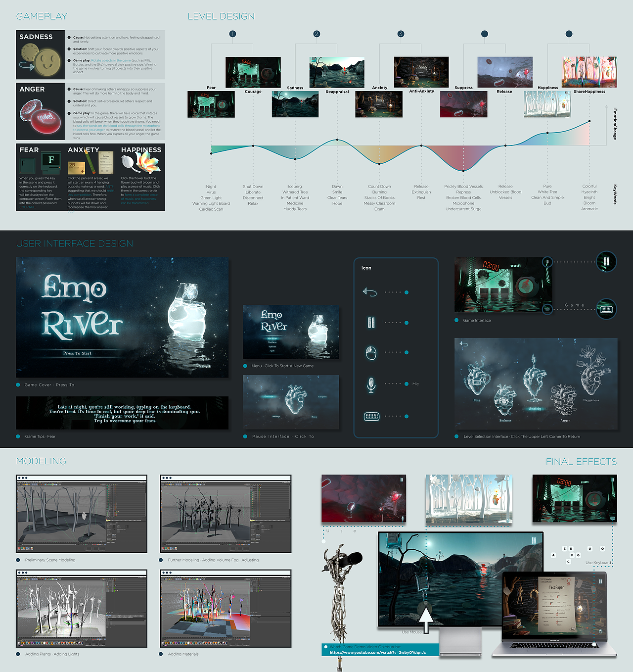Select the Anger heart in level selection

coord(564,400)
